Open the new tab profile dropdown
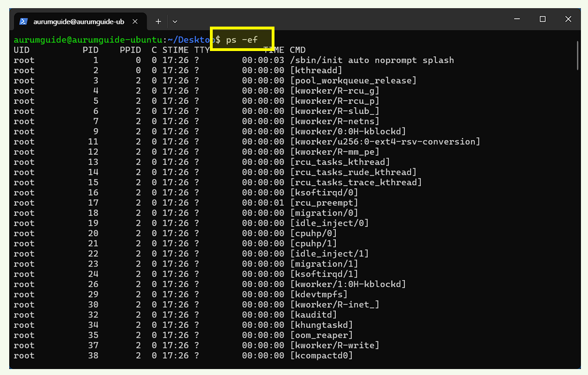Screen dimensions: 588x375 pos(175,21)
